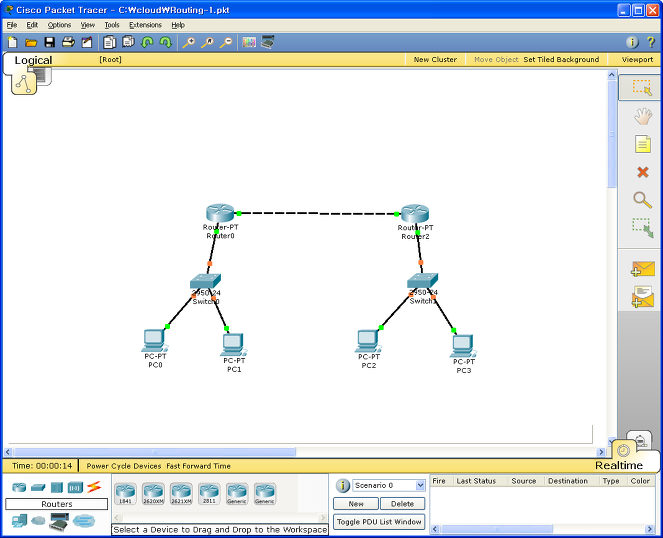
Task: Switch to the Realtime mode tab
Action: coord(619,465)
